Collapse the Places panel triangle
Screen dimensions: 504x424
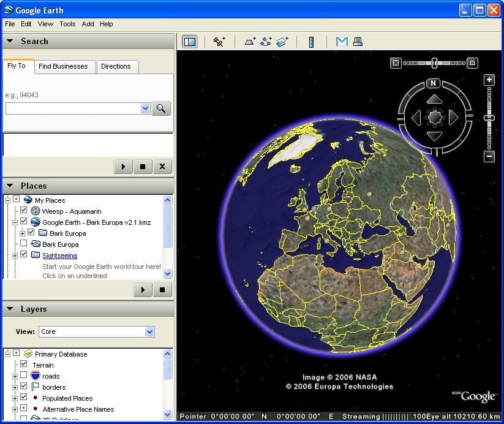click(x=10, y=186)
